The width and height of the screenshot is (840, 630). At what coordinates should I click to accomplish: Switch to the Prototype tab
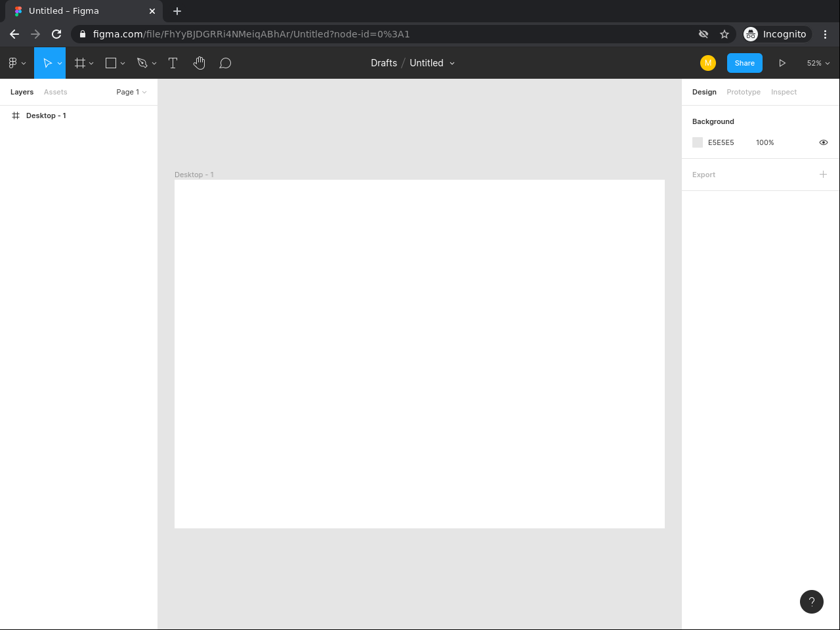tap(744, 92)
